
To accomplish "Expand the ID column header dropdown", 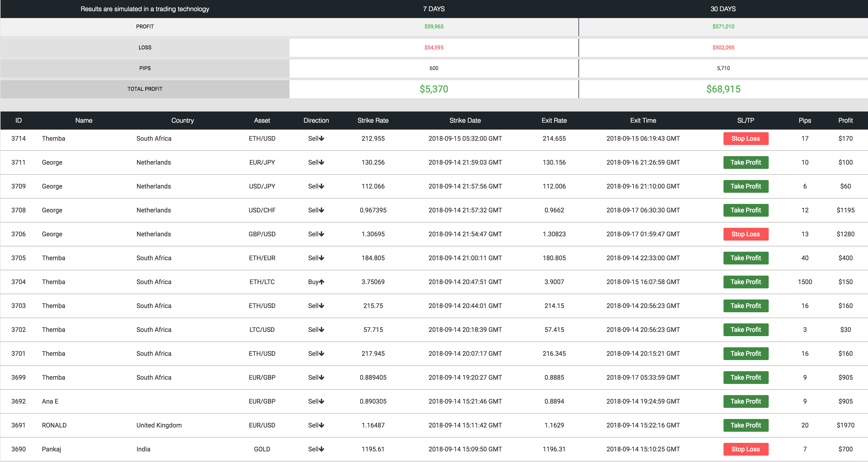I will [x=18, y=121].
